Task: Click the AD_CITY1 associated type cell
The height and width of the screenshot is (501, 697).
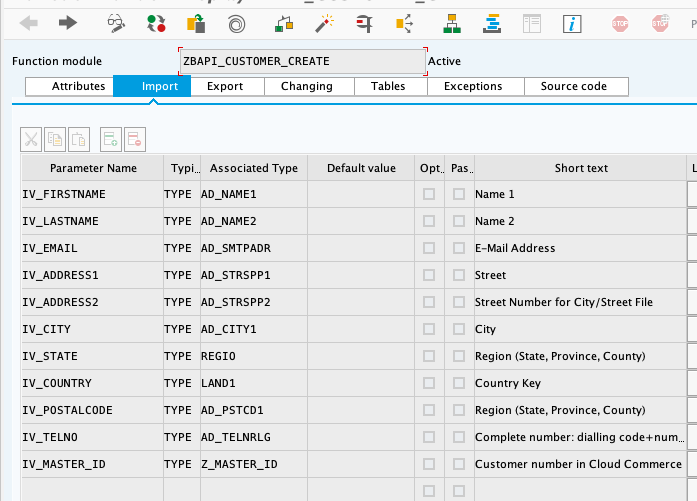Action: coord(254,329)
